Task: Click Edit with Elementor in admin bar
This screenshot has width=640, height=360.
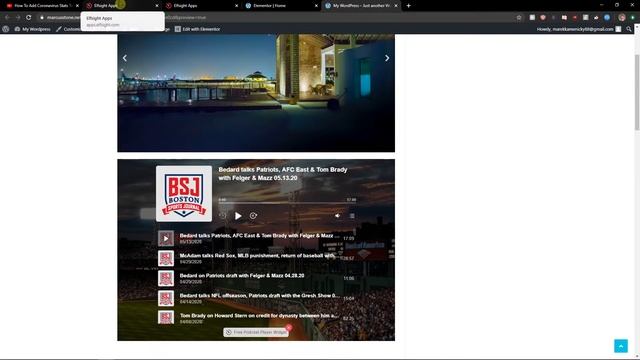Action: (x=198, y=29)
